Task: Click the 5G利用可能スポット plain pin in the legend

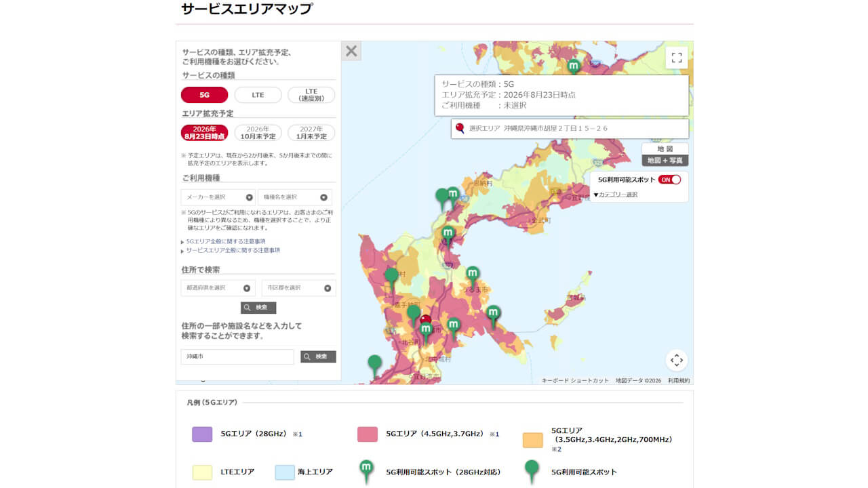Action: click(x=532, y=471)
